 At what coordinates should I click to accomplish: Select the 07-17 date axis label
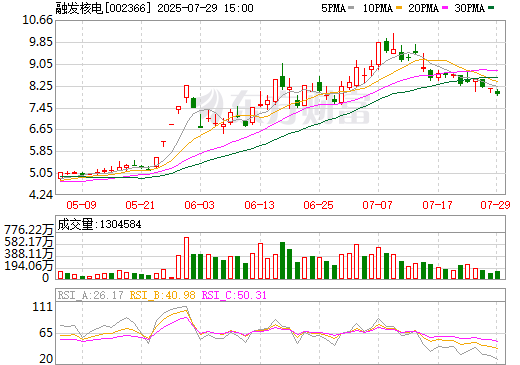437,205
